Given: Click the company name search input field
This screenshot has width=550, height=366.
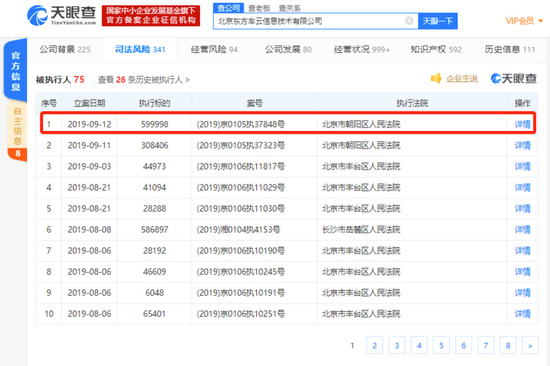Looking at the screenshot, I should click(x=309, y=21).
